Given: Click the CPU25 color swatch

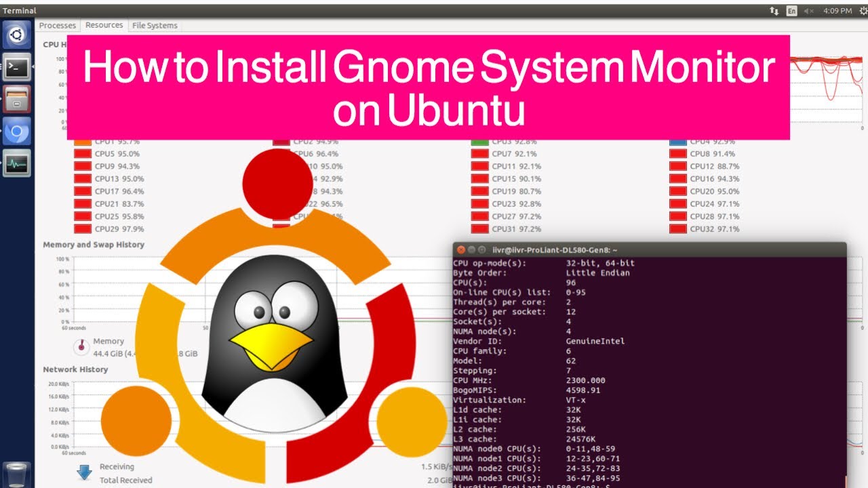Looking at the screenshot, I should click(x=83, y=216).
